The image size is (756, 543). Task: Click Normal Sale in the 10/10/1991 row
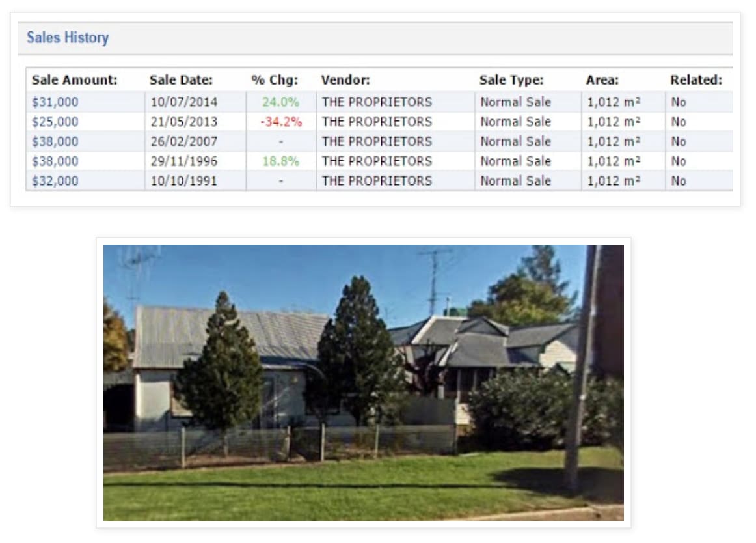[x=515, y=181]
